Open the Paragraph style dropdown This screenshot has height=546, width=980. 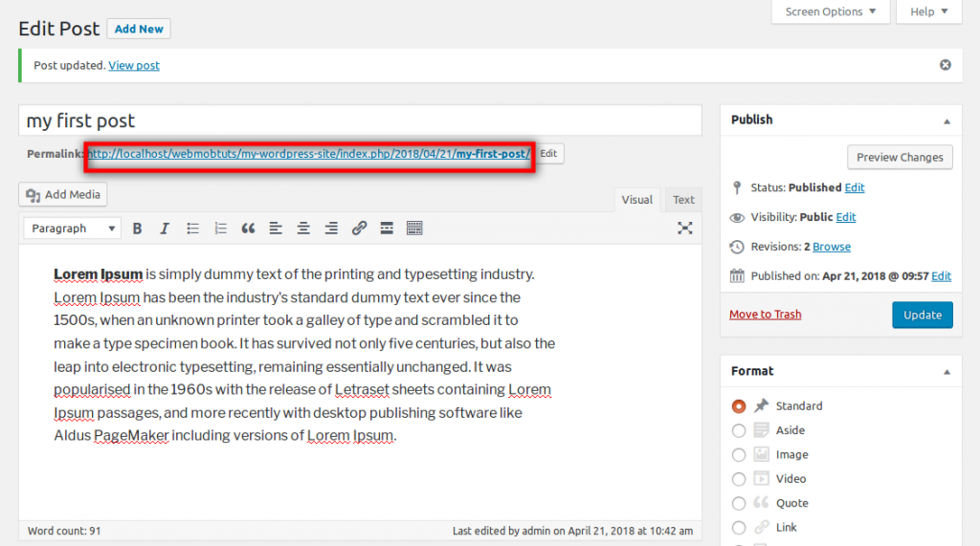coord(72,229)
